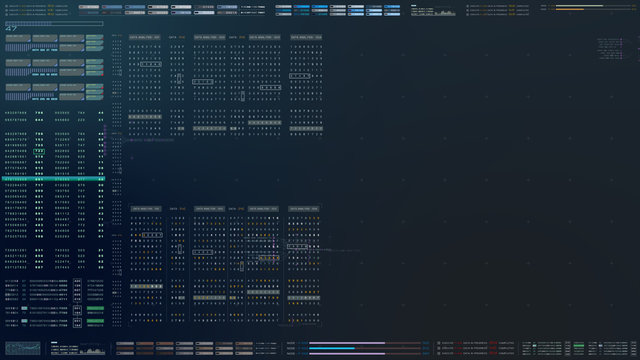The width and height of the screenshot is (640, 360).
Task: Click the large number 47 readout
Action: click(x=11, y=29)
